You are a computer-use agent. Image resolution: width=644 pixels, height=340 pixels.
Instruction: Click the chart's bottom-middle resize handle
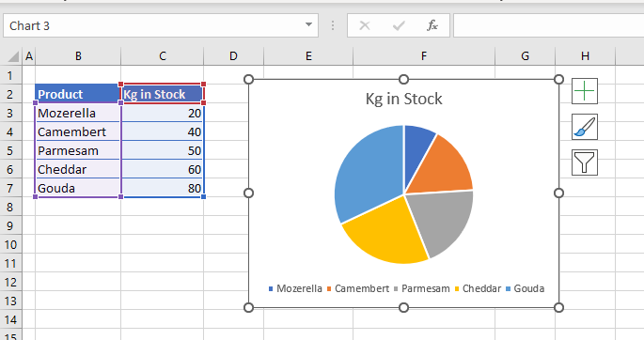pyautogui.click(x=403, y=307)
